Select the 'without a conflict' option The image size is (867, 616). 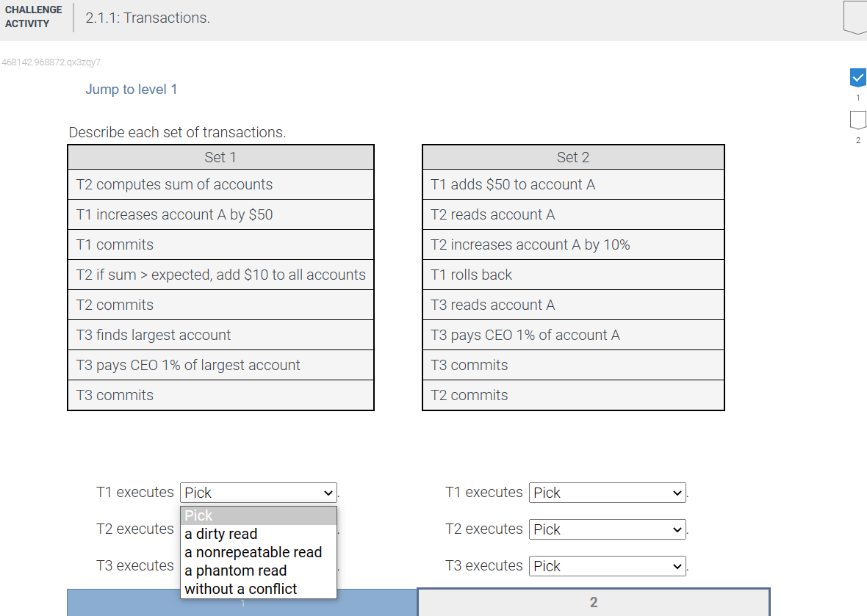[239, 588]
